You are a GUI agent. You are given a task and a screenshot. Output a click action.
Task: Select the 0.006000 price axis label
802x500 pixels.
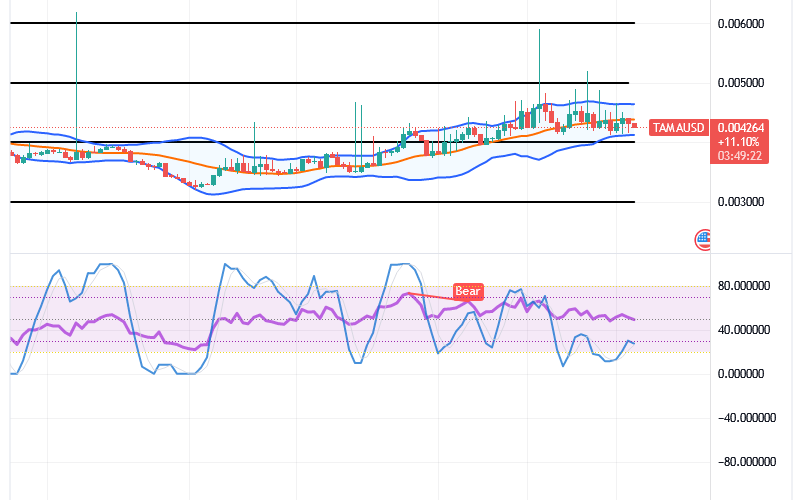pyautogui.click(x=741, y=24)
